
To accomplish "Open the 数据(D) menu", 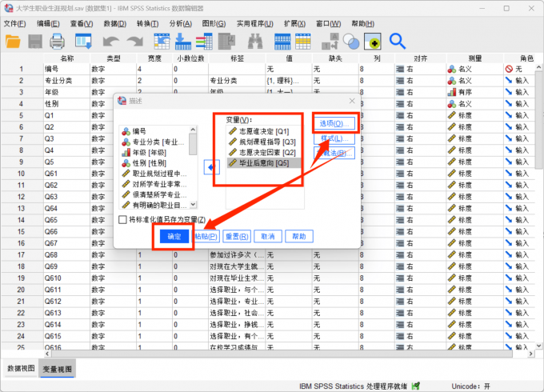I will pos(115,23).
